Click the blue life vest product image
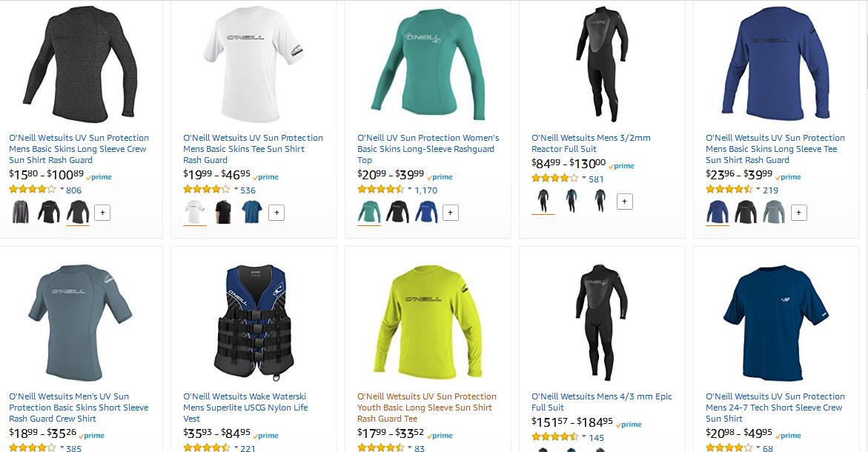 click(251, 321)
